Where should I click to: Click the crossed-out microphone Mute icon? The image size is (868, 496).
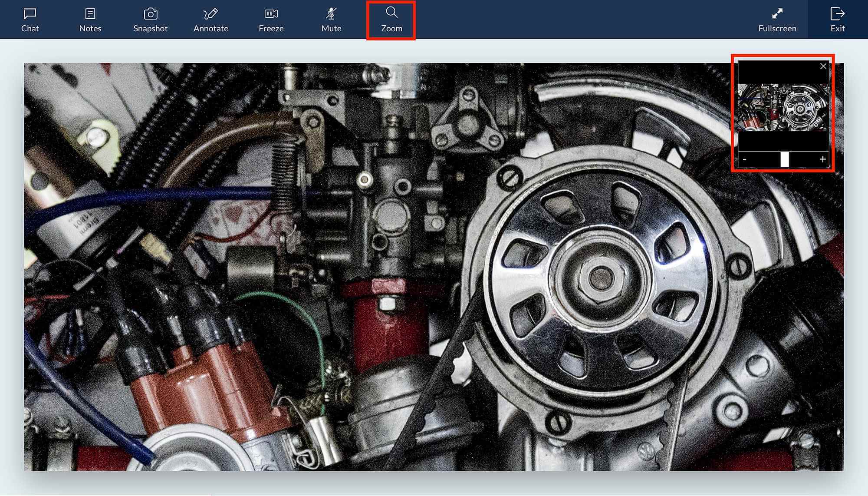[331, 13]
